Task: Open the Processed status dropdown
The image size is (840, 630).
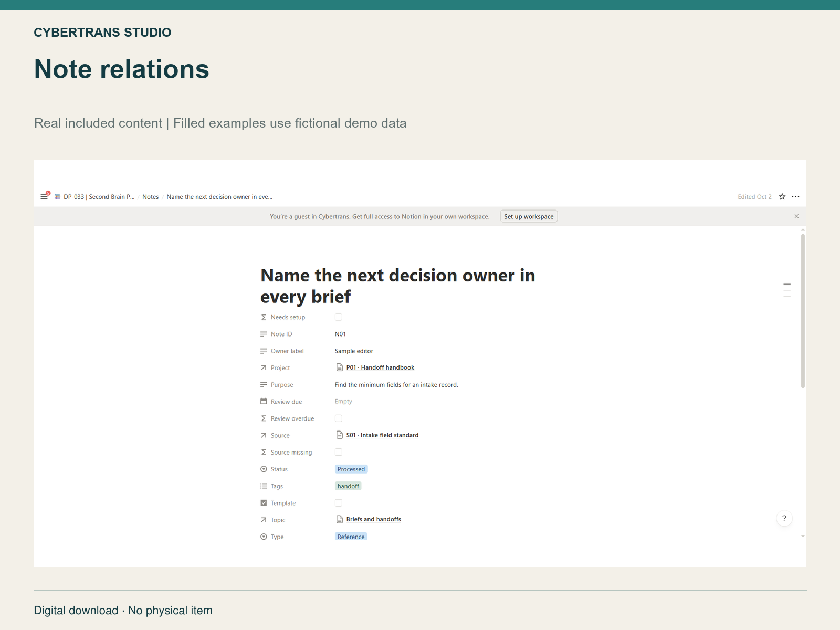Action: pos(351,469)
